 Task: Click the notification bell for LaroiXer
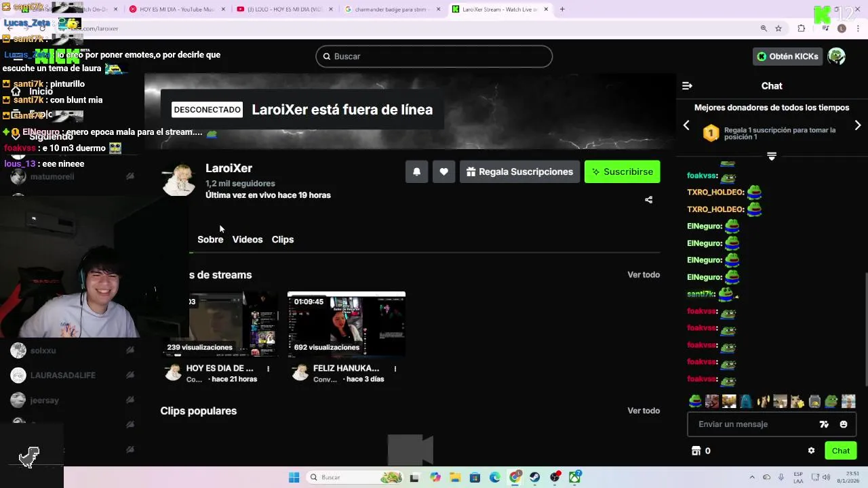click(416, 171)
